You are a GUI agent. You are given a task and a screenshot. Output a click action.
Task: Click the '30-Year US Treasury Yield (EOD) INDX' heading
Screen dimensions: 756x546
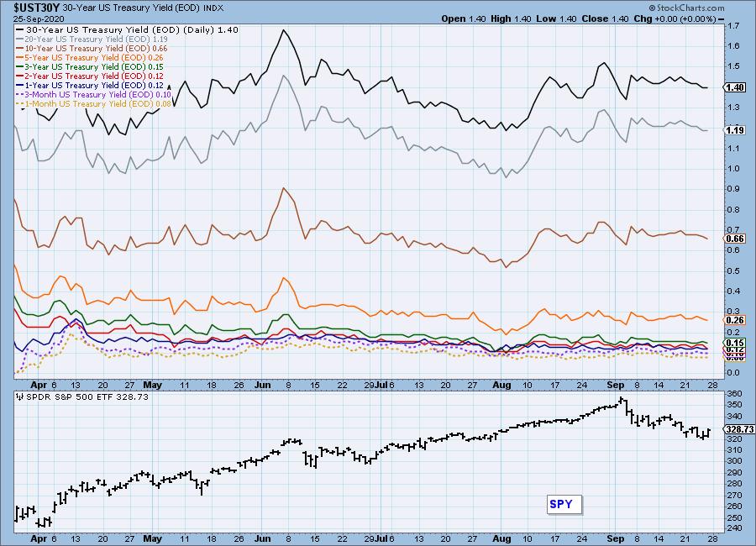click(143, 8)
